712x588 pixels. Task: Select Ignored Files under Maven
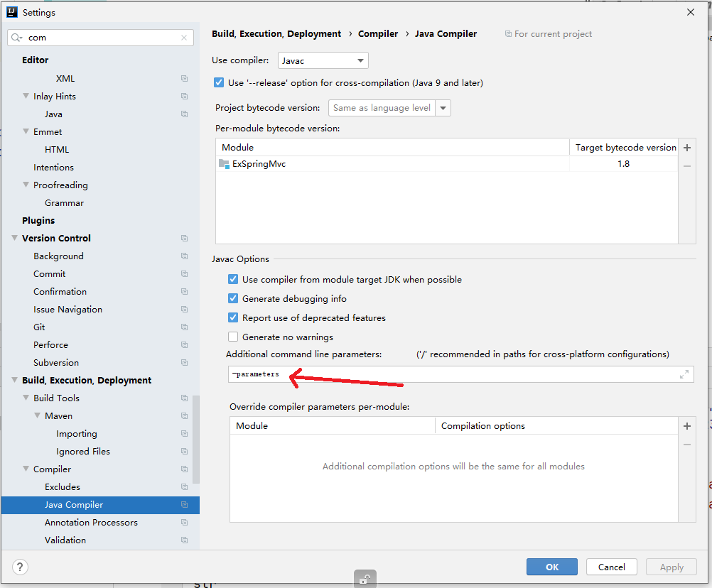82,452
